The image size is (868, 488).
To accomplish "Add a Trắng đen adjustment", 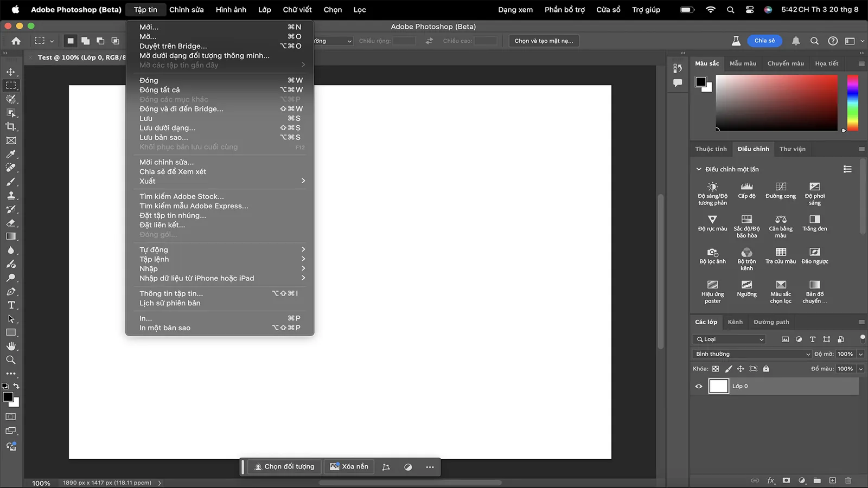I will [815, 223].
